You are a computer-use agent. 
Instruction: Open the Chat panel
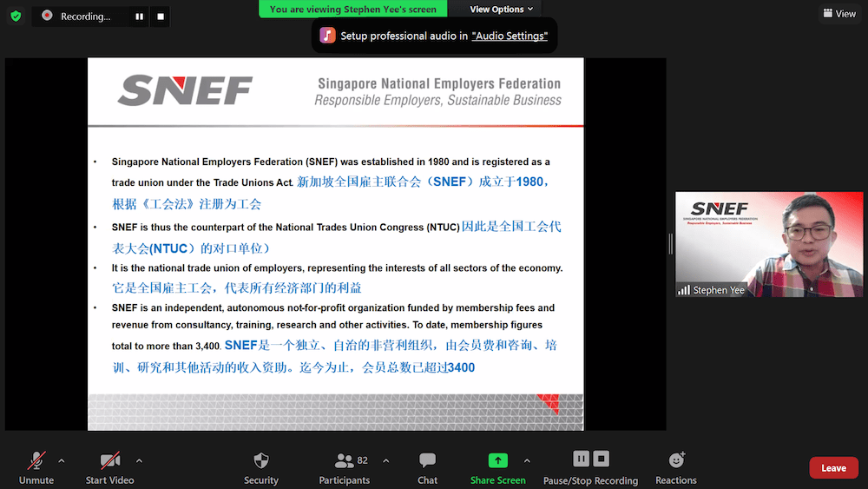(427, 466)
